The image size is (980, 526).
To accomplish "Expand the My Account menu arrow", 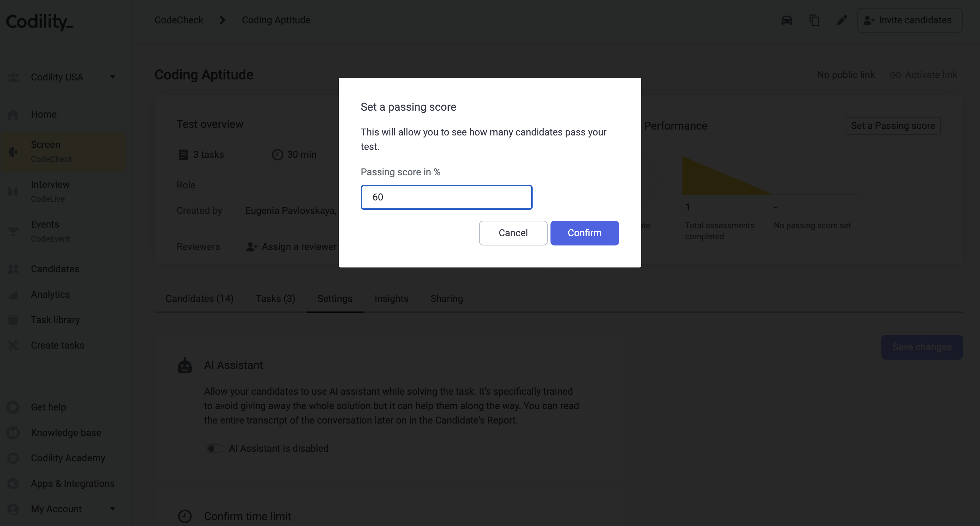I will pyautogui.click(x=113, y=508).
